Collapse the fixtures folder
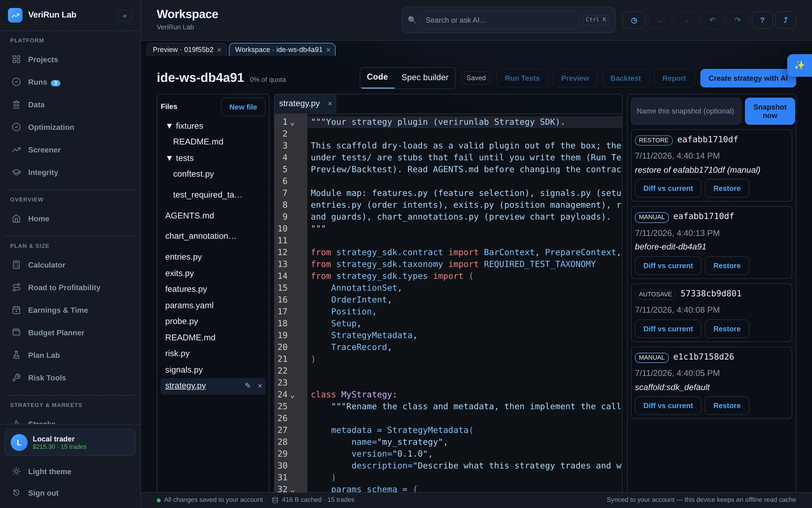Screen dimensions: 812x508 tap(170, 126)
